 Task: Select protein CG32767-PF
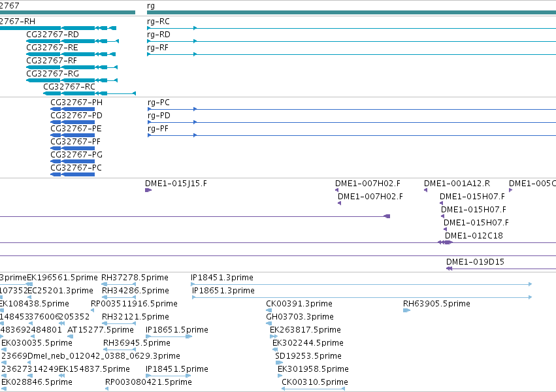pyautogui.click(x=73, y=148)
